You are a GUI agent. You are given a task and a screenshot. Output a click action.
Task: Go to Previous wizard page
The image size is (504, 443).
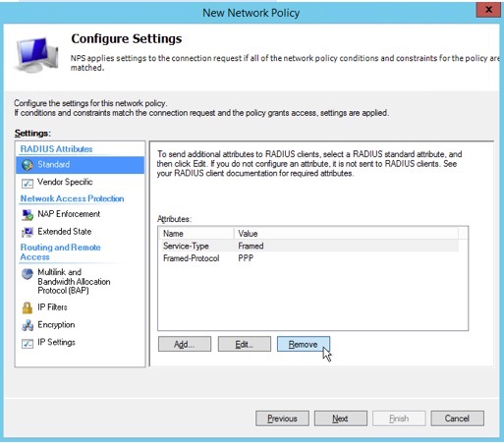[x=282, y=418]
